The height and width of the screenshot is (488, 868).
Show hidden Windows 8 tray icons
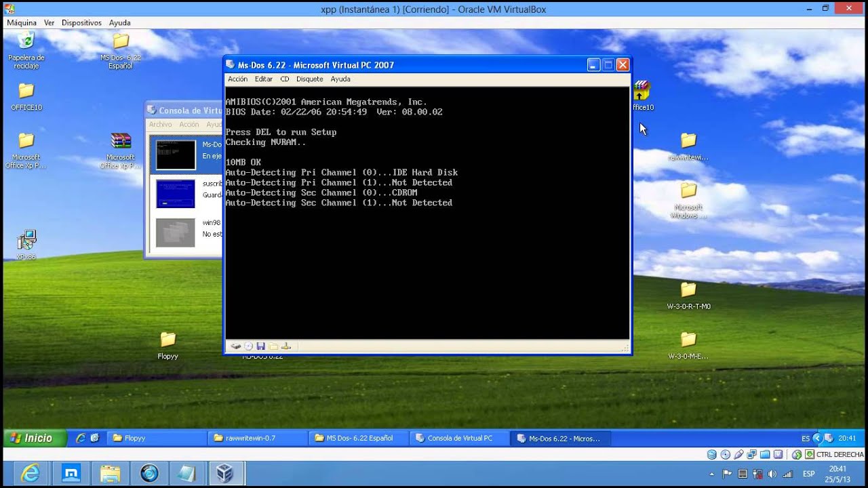point(711,474)
